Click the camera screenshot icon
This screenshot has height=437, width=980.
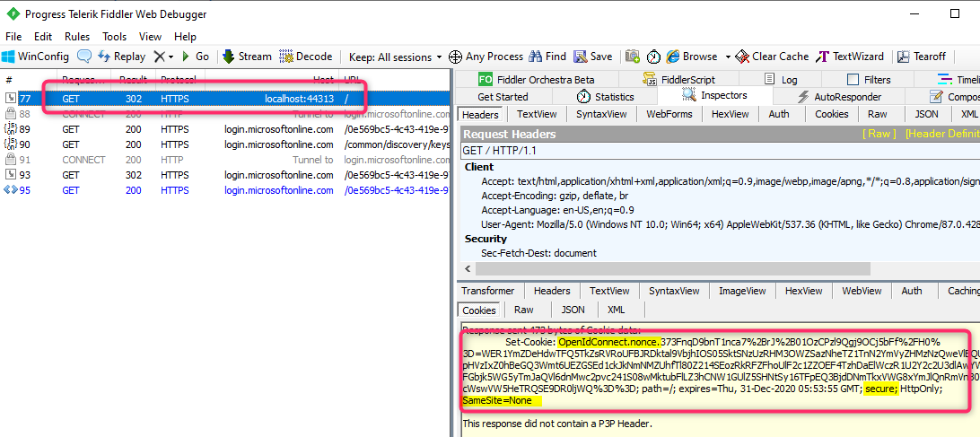(633, 57)
